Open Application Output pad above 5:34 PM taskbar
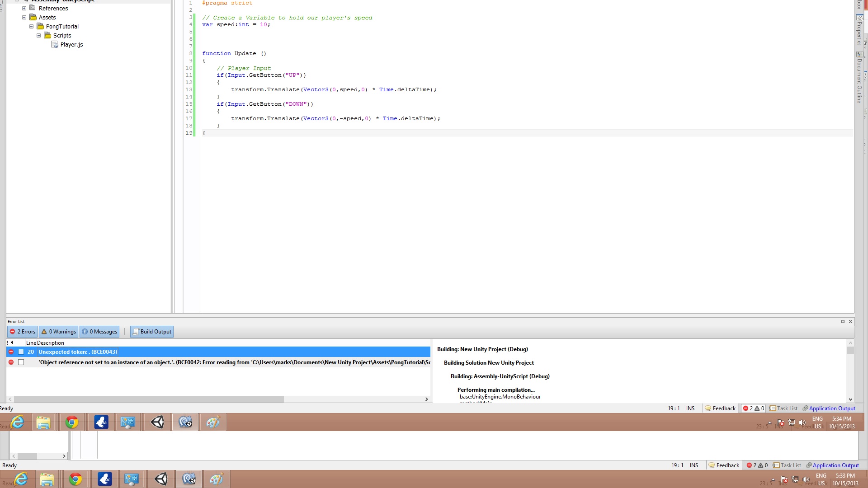The height and width of the screenshot is (488, 868). pyautogui.click(x=829, y=408)
